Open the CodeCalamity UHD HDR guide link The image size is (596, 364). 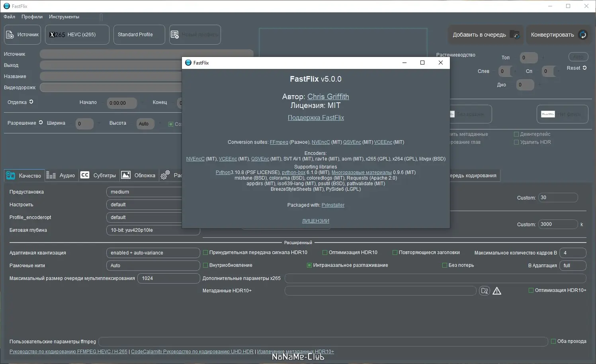(x=192, y=352)
